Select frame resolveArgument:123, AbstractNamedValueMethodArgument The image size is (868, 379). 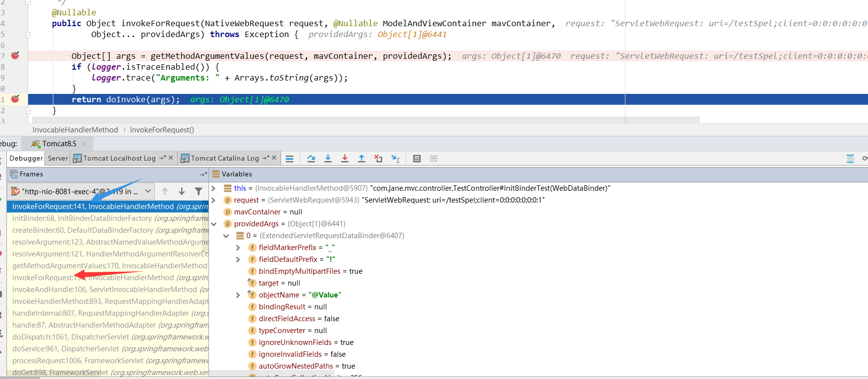[108, 242]
